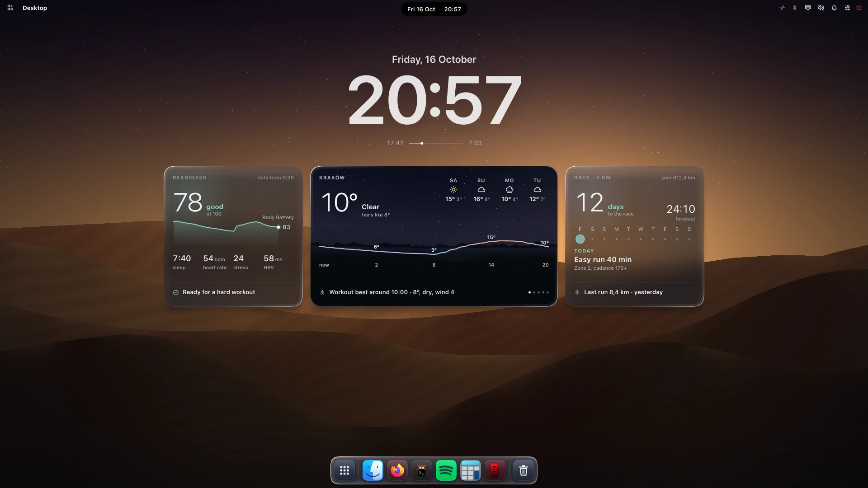Launch Spotify from the dock
Screen dimensions: 868x488
446,471
